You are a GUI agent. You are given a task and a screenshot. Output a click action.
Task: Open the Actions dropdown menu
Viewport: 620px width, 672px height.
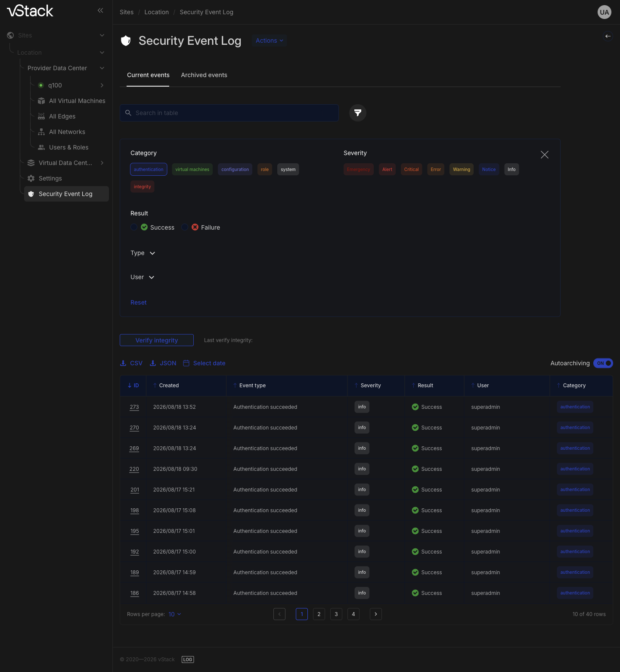[270, 40]
